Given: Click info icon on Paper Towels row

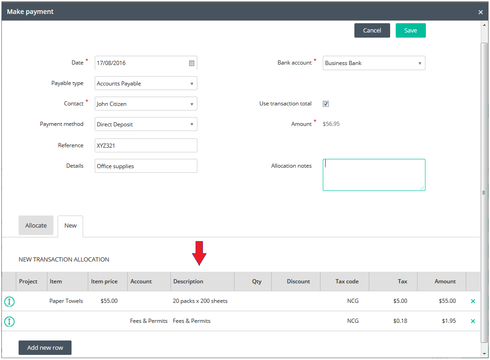Looking at the screenshot, I should (x=9, y=302).
